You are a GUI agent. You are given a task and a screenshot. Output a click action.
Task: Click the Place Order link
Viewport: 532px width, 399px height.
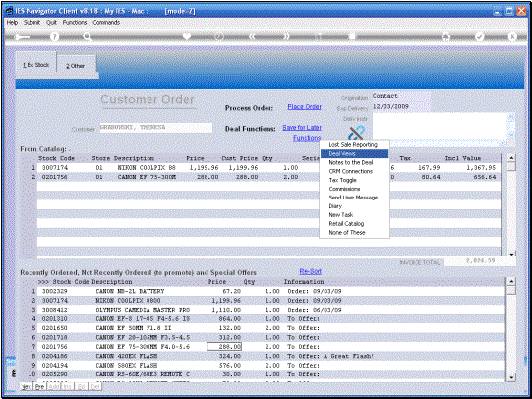pos(304,107)
